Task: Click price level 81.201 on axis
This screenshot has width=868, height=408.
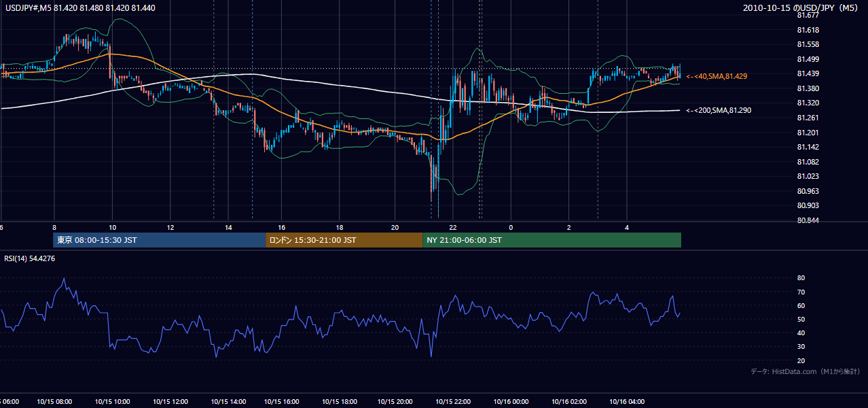Action: [808, 133]
